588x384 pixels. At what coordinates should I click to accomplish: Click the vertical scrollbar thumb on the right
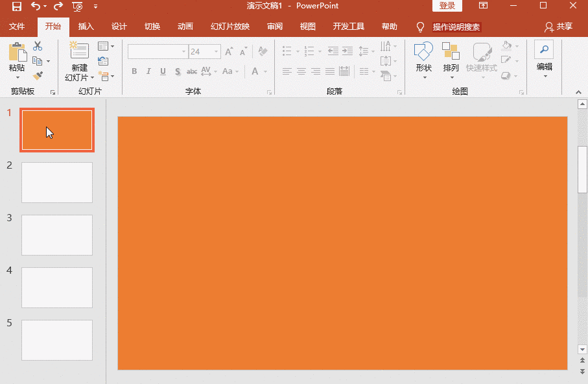pyautogui.click(x=582, y=169)
